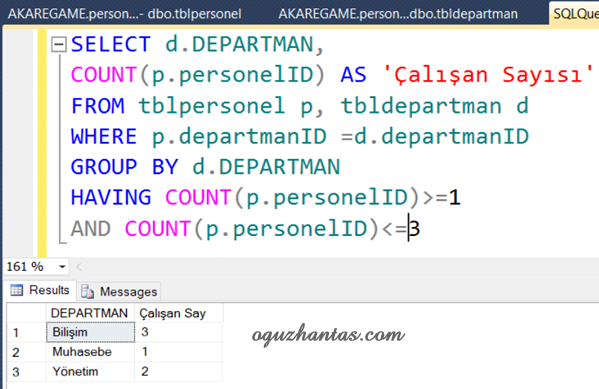Click the SELECT keyword in the query

[x=111, y=44]
